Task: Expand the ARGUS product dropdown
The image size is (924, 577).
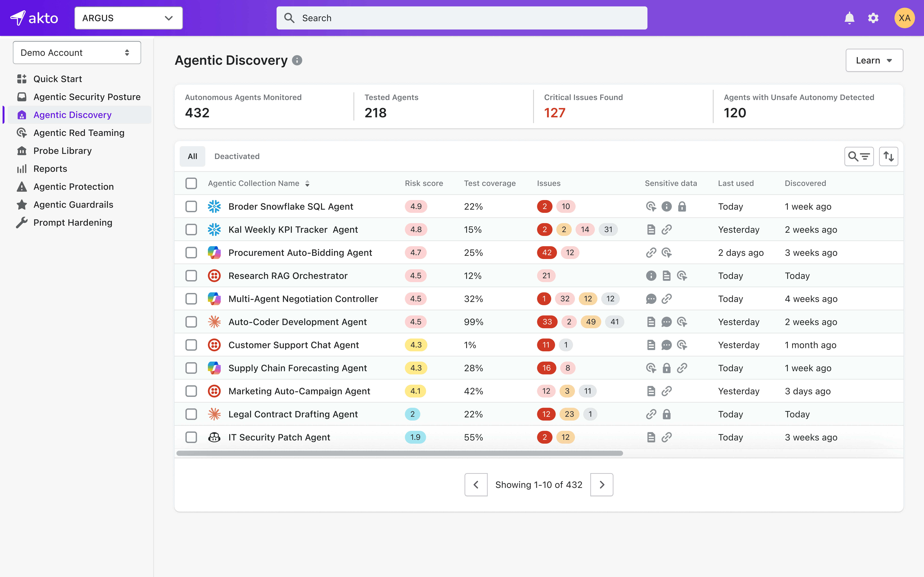Action: (x=128, y=18)
